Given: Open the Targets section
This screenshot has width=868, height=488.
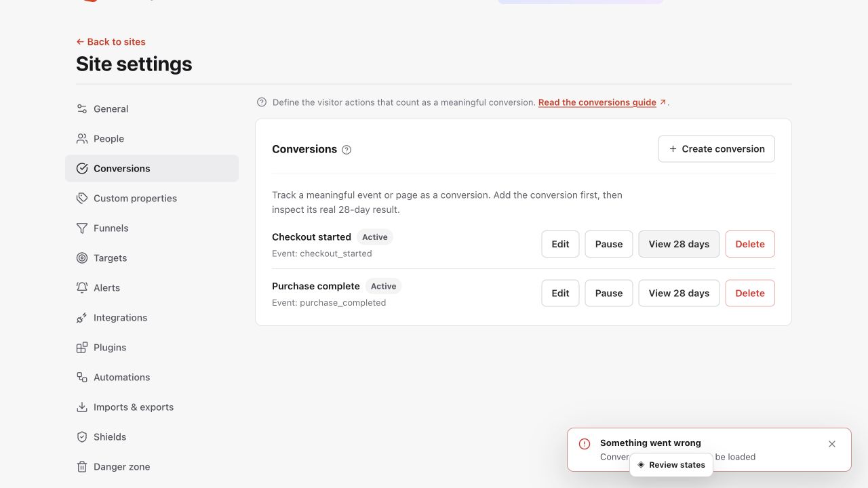Looking at the screenshot, I should [x=152, y=258].
